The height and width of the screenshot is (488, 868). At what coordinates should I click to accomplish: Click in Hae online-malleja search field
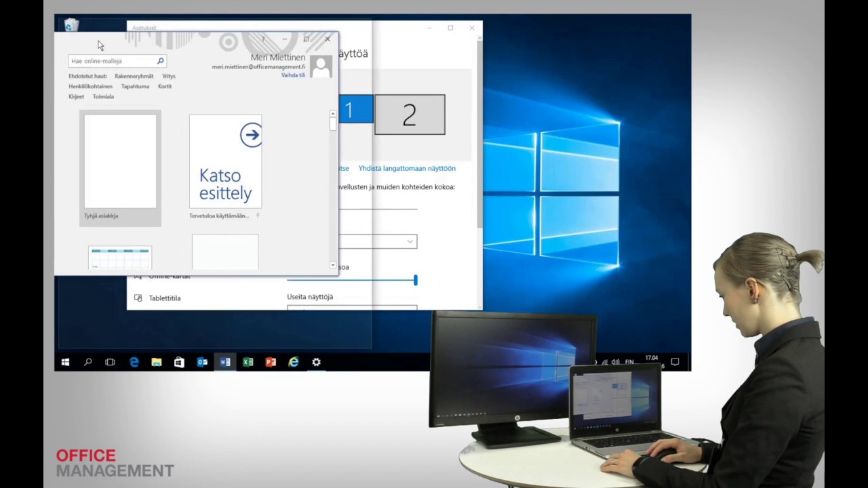pos(117,61)
